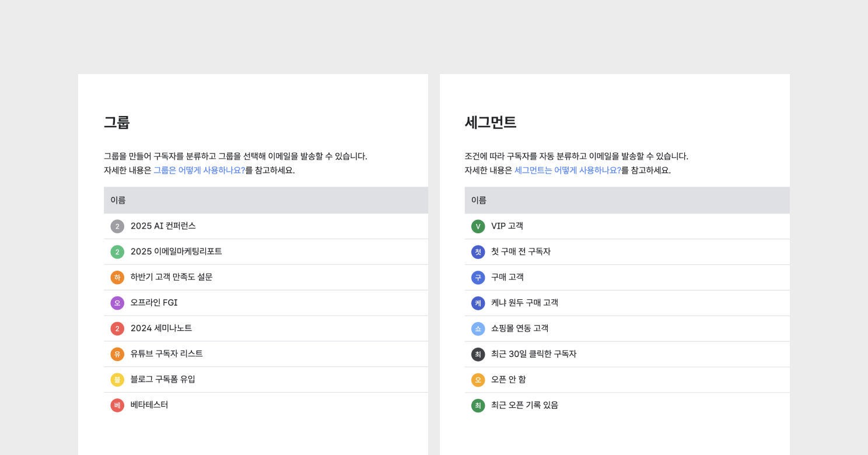Click the yellow 블 icon for 블로그 구독폼 유입
The image size is (868, 455).
117,380
